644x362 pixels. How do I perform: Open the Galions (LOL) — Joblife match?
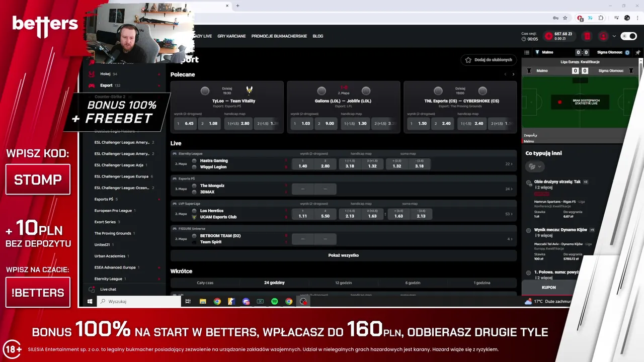click(x=343, y=101)
